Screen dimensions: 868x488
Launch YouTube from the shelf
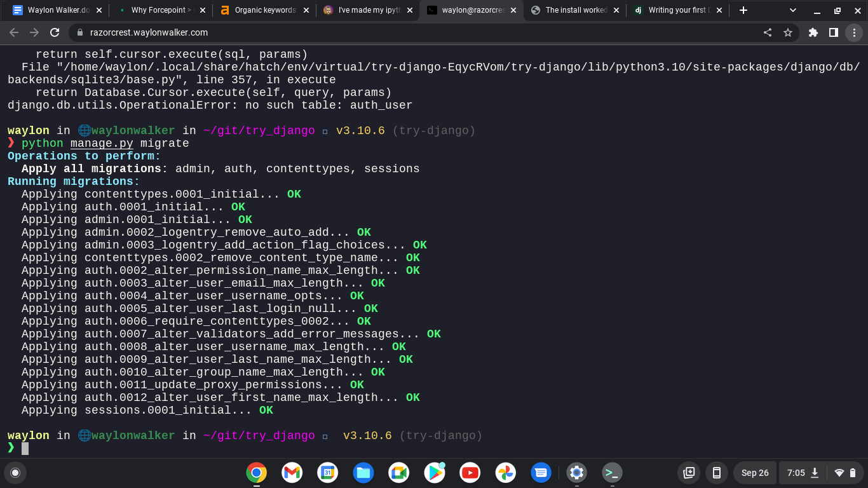point(470,472)
